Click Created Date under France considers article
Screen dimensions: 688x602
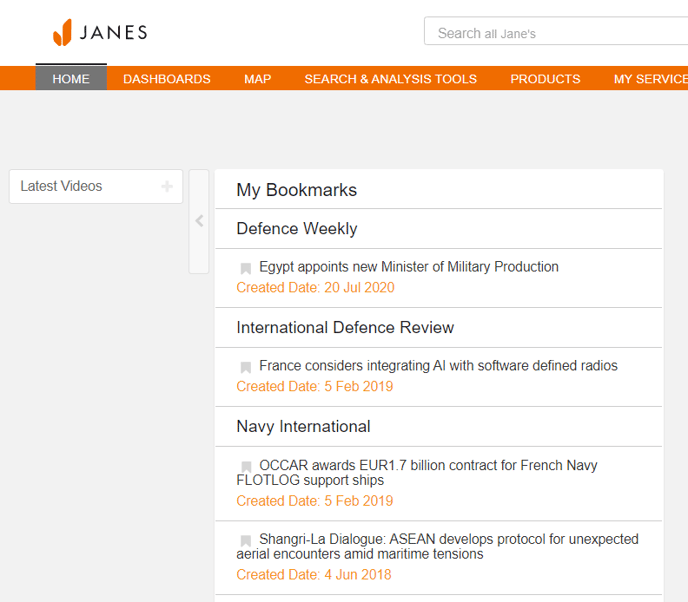tap(315, 386)
